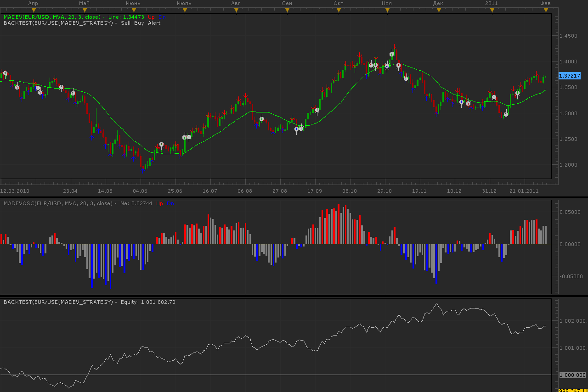Click the 29.10 date on time axis

(x=384, y=191)
